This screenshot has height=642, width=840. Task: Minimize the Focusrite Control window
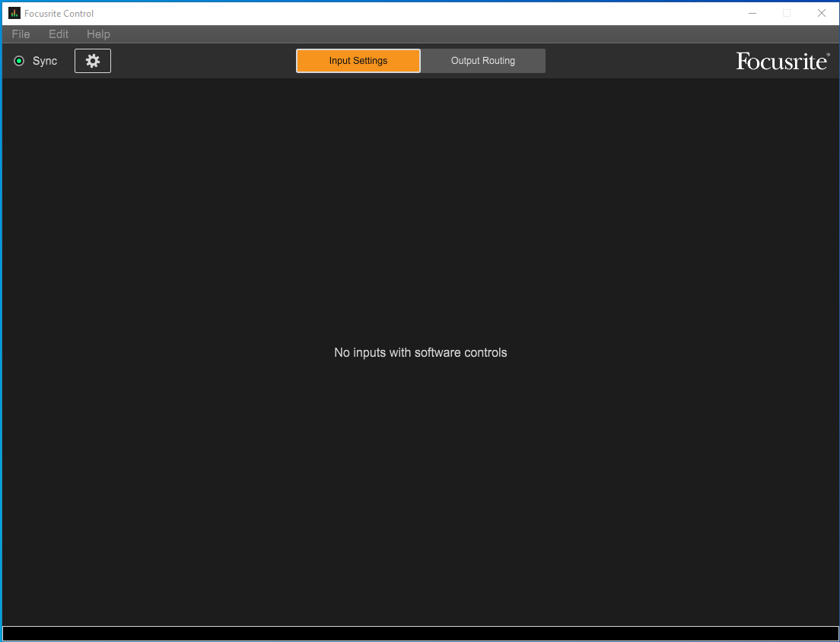[752, 13]
